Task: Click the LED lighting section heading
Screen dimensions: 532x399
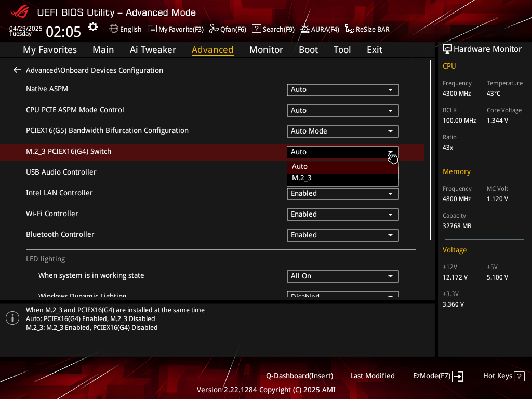Action: pyautogui.click(x=46, y=259)
